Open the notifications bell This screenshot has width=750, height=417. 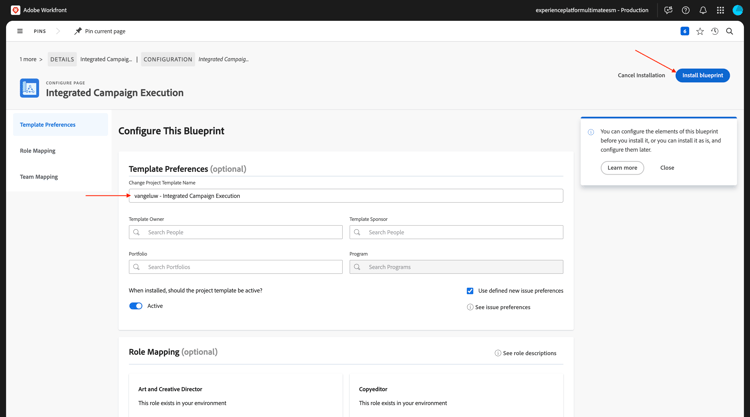pos(703,10)
